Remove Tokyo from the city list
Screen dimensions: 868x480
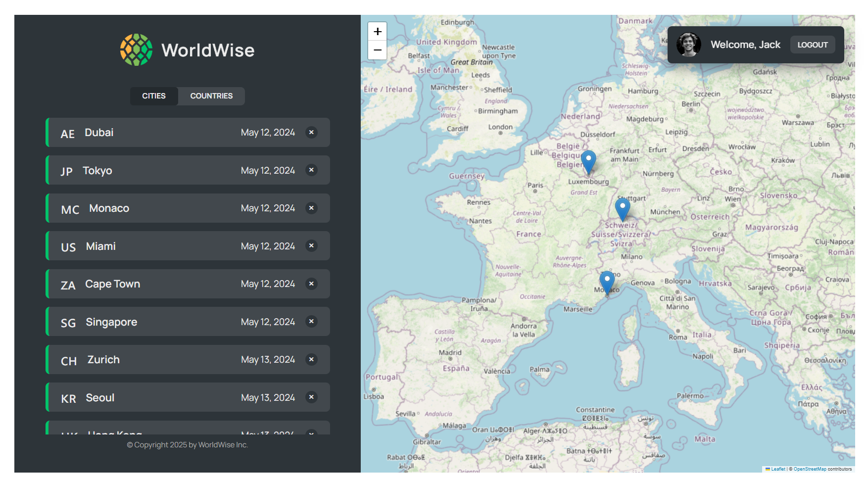[x=311, y=170]
